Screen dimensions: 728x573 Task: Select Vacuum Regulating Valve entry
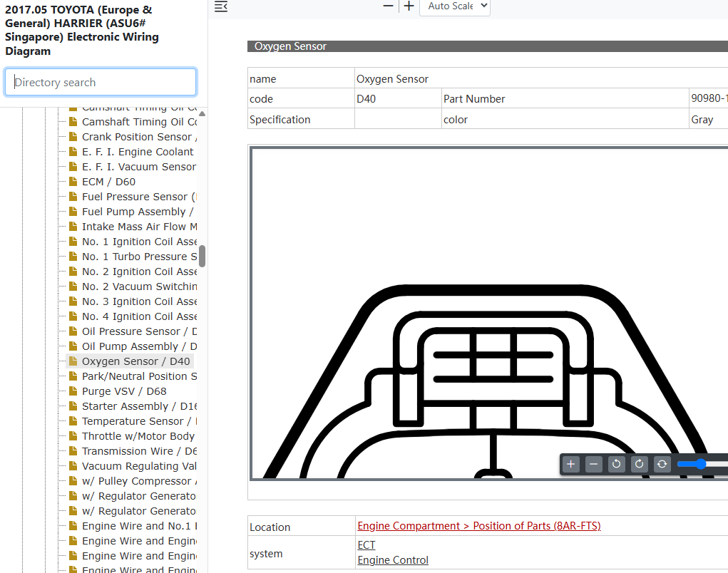(x=139, y=466)
